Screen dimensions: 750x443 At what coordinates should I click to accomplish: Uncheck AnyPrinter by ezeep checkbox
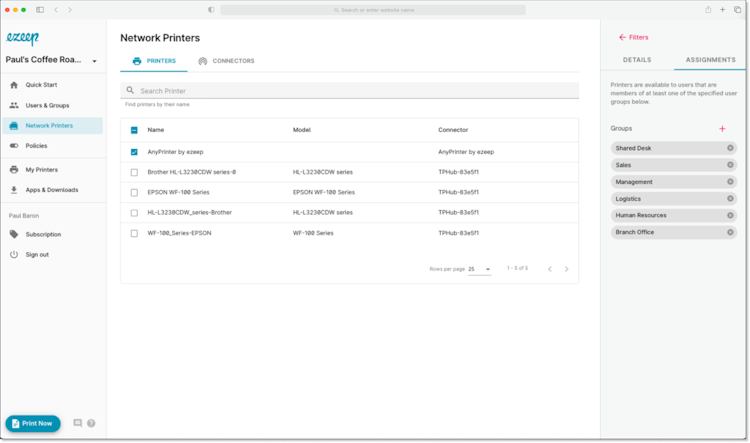(x=134, y=152)
